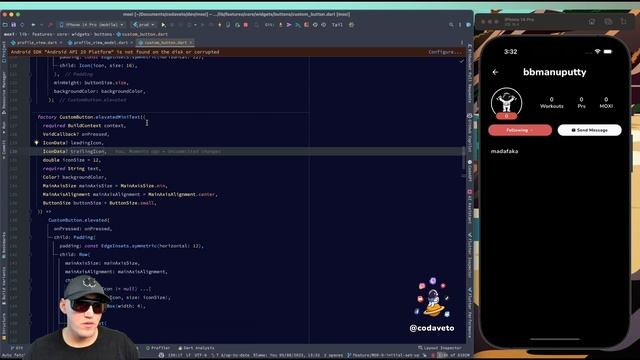Click the 'required String text' line
The image size is (640, 360).
[x=71, y=169]
